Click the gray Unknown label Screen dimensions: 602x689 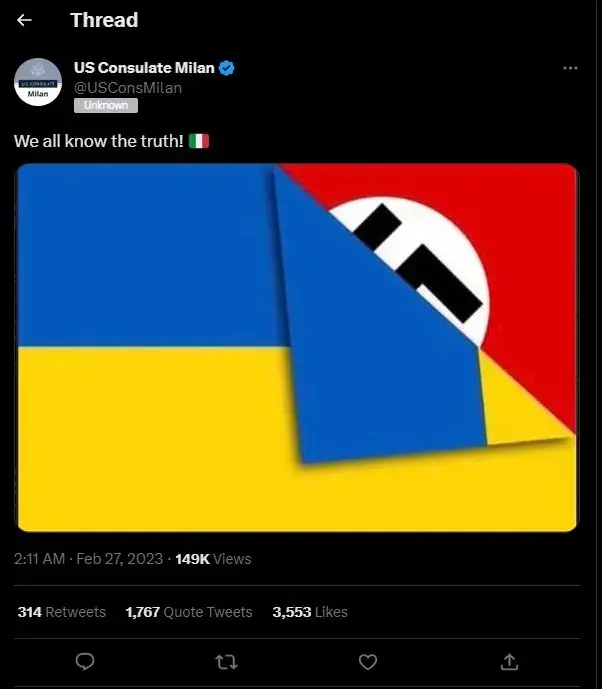click(x=105, y=105)
